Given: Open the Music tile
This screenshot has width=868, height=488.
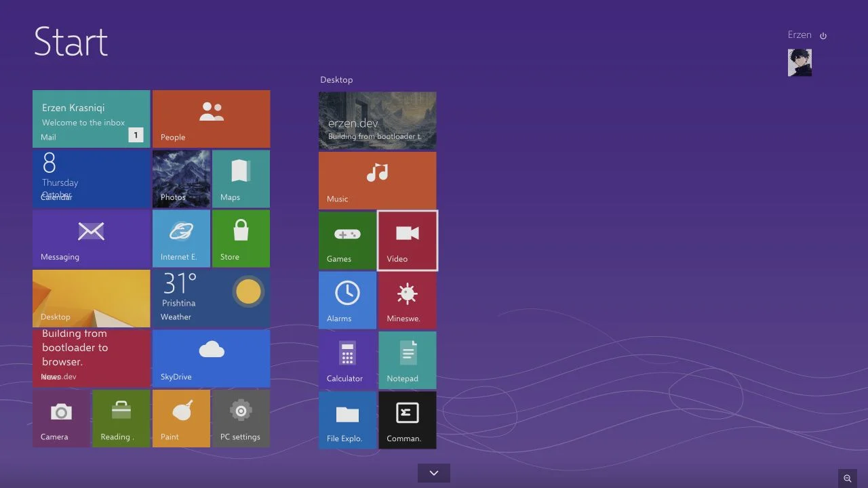Looking at the screenshot, I should 378,180.
